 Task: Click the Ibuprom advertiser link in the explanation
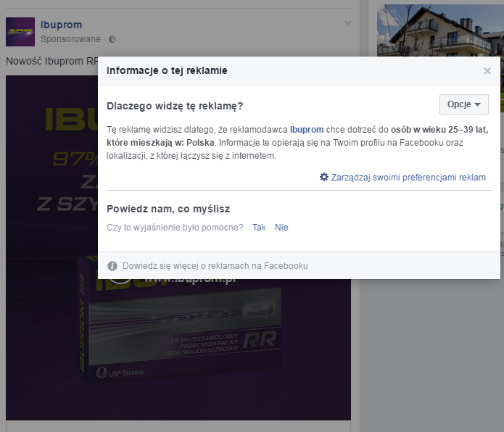pos(307,130)
